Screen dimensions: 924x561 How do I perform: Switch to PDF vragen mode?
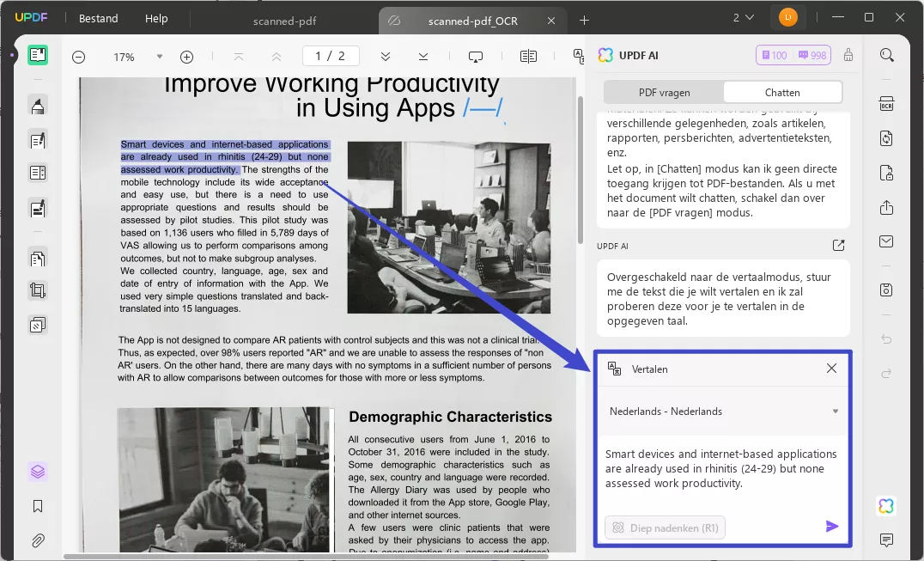(x=664, y=92)
